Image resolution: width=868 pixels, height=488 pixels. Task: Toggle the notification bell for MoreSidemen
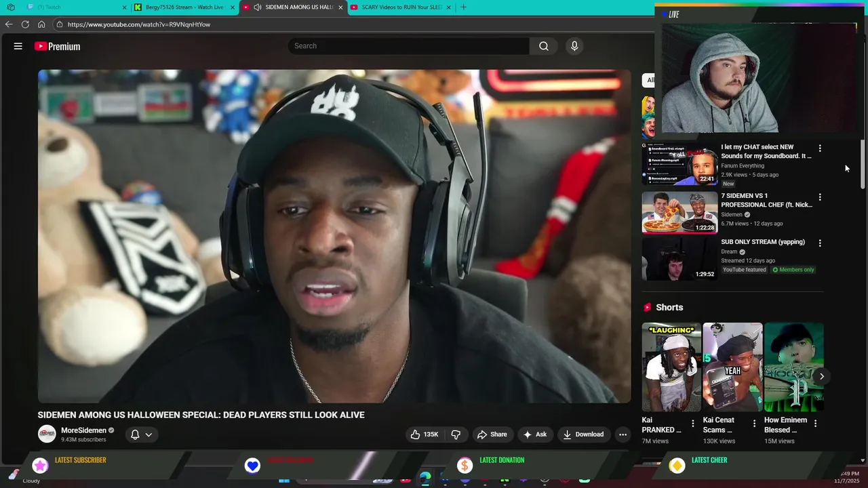(135, 434)
